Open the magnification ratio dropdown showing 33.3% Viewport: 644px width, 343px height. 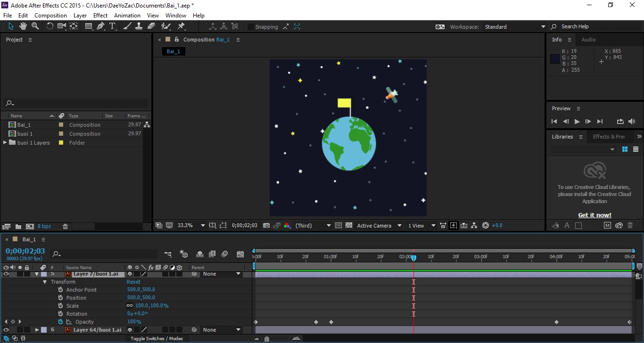[x=191, y=226]
